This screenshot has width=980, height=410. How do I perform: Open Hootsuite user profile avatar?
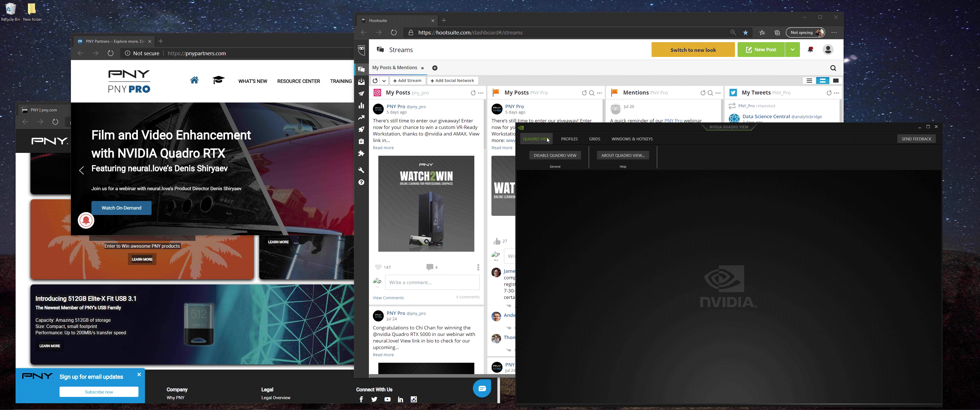click(828, 50)
